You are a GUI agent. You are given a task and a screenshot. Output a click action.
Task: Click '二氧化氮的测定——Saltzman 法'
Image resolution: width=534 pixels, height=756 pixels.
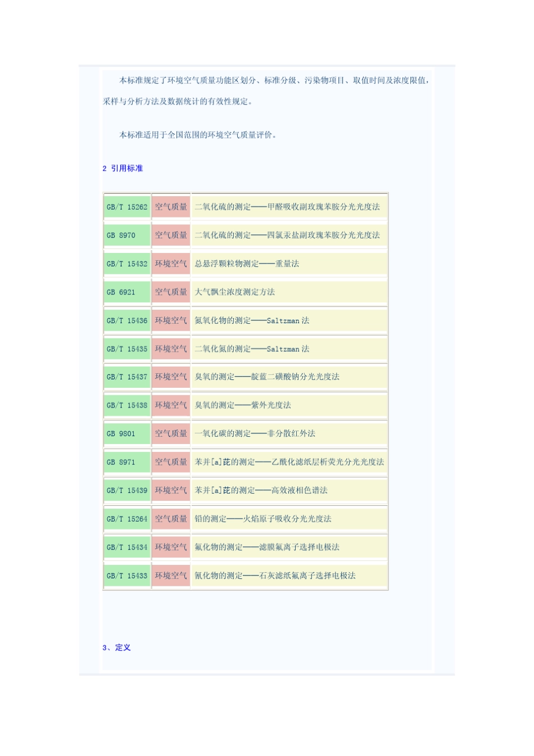click(252, 349)
